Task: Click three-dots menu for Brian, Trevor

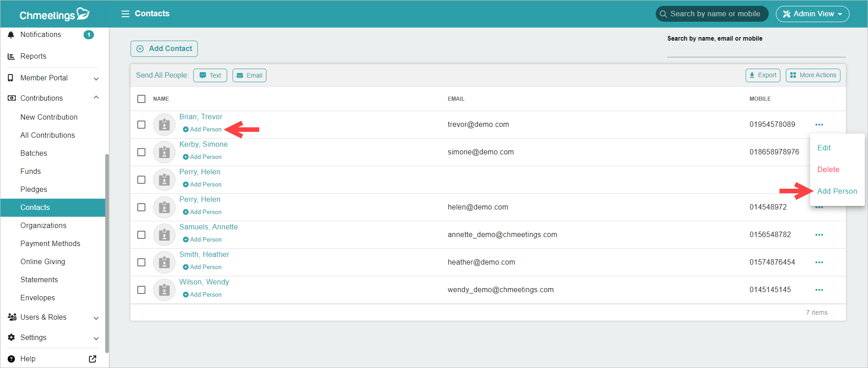Action: 819,125
